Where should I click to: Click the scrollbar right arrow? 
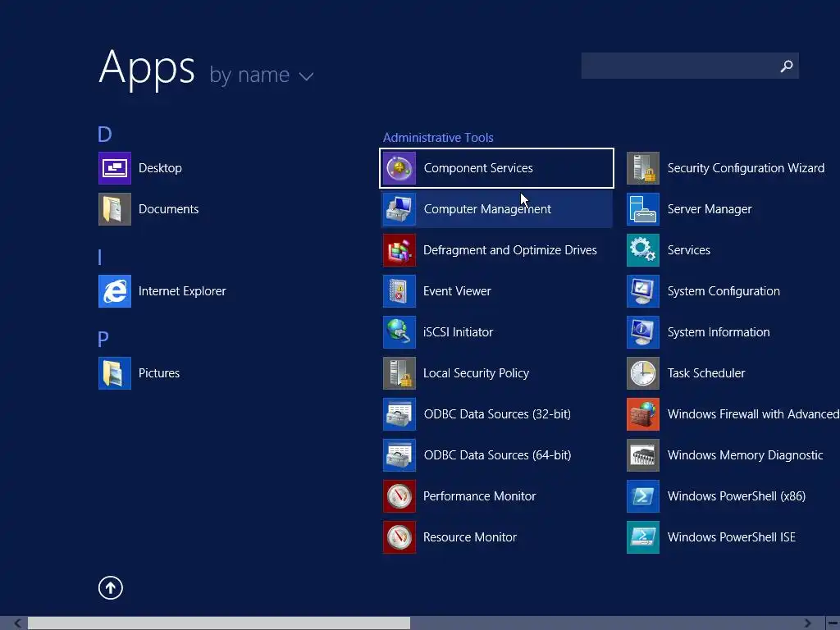click(x=808, y=623)
